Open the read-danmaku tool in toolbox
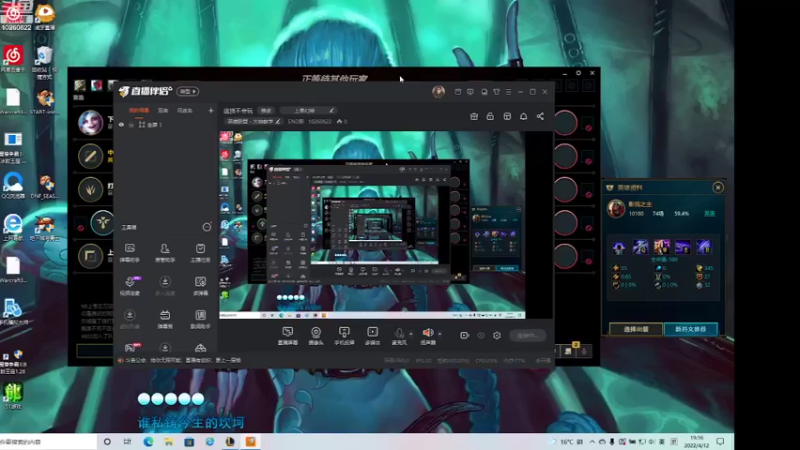Image resolution: width=800 pixels, height=450 pixels. click(201, 286)
